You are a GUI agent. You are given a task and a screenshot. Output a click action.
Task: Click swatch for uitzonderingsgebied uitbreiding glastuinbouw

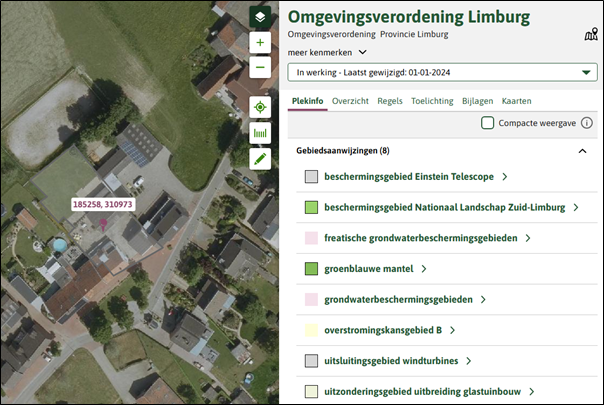[x=311, y=392]
